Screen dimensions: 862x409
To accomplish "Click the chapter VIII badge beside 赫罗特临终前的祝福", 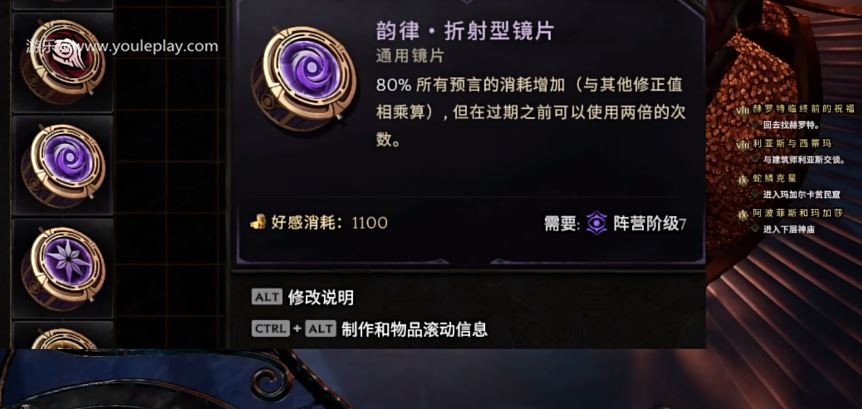I will (x=743, y=110).
